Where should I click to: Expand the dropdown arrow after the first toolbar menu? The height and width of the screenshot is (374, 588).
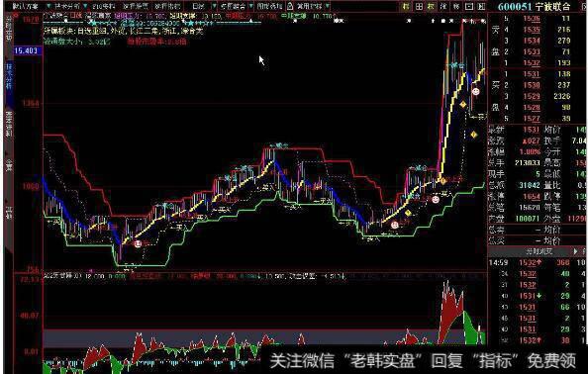tap(49, 6)
